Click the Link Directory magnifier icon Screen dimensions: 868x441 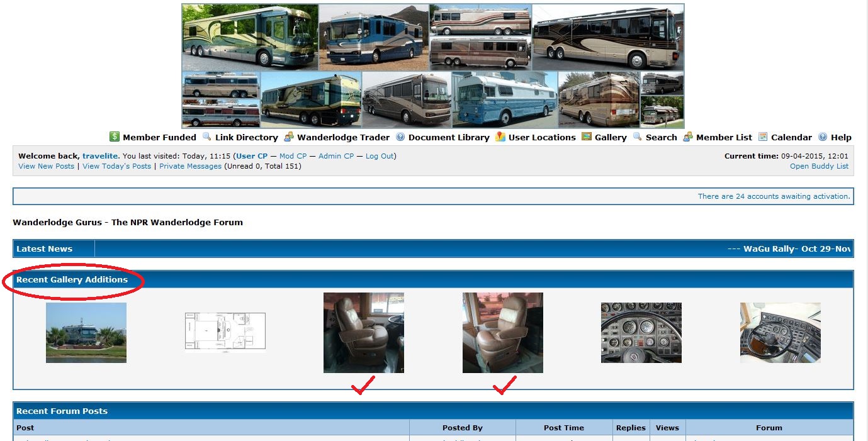[206, 137]
